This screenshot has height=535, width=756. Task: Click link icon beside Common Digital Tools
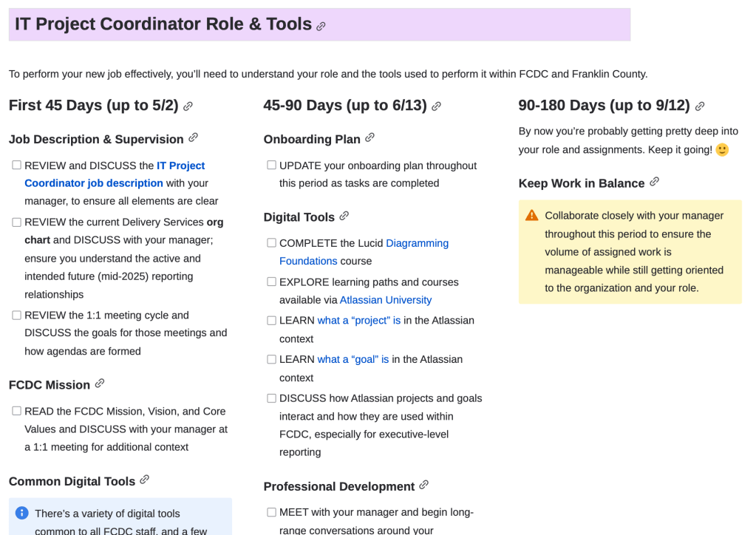(x=144, y=480)
